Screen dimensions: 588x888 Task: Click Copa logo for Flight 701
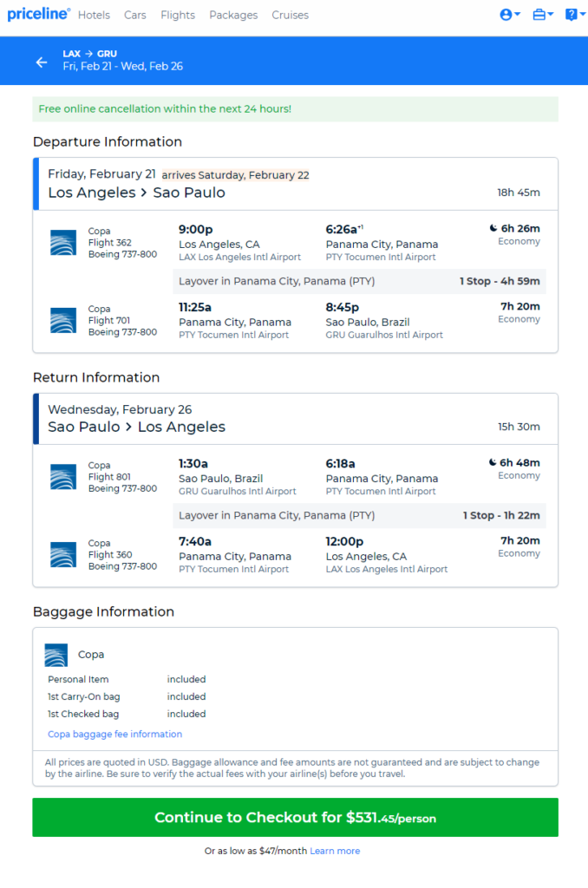coord(63,321)
